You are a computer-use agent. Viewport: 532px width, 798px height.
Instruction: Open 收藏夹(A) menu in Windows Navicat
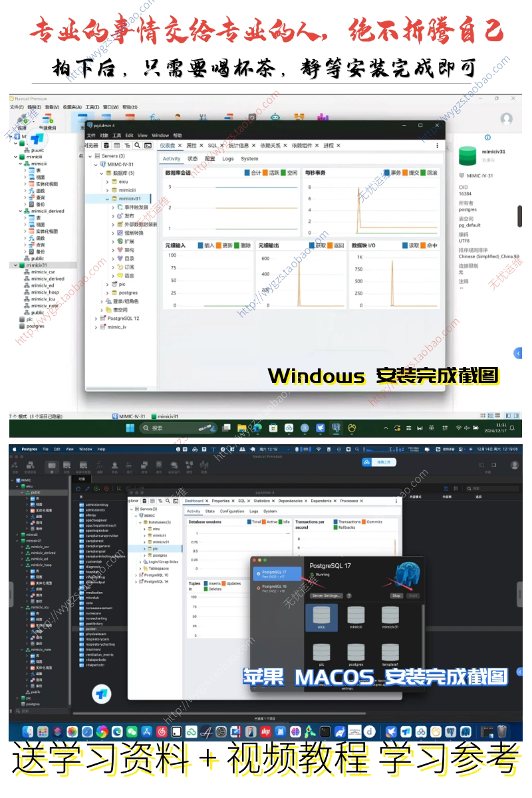[x=72, y=107]
